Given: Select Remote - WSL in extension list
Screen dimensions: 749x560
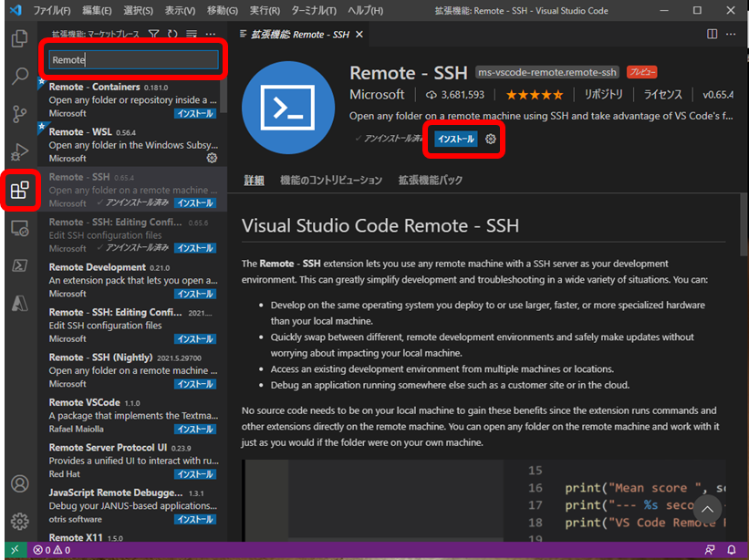Looking at the screenshot, I should coord(132,145).
